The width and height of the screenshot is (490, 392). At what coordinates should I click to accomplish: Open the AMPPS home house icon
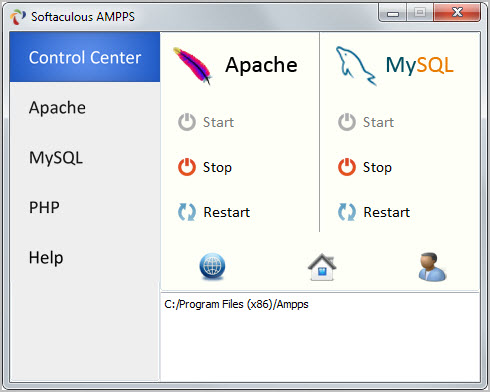click(x=322, y=267)
